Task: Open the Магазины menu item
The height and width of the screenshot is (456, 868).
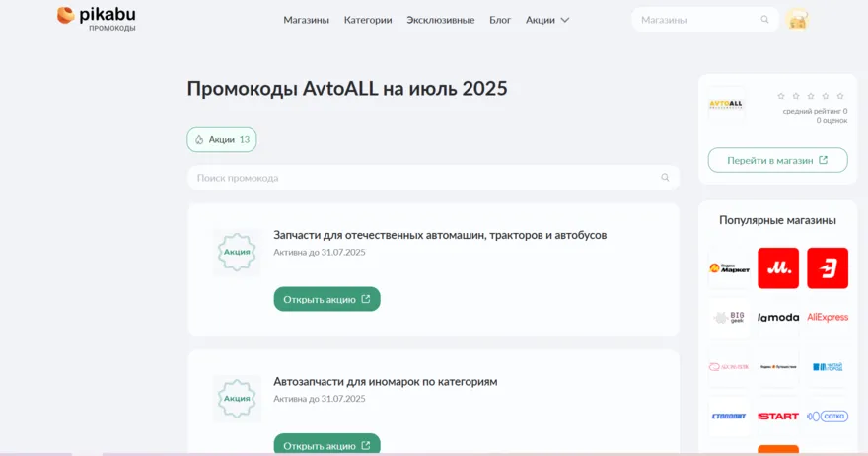Action: [x=306, y=20]
